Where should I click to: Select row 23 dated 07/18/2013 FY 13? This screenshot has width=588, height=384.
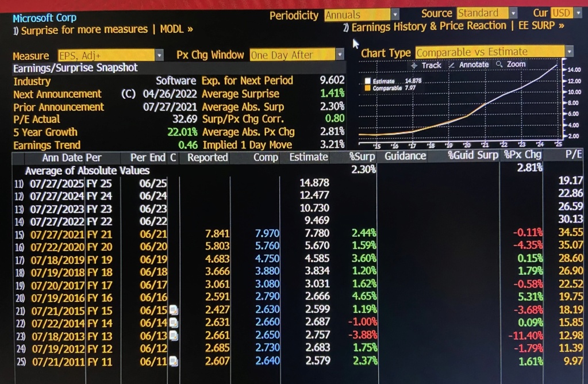[x=299, y=336]
